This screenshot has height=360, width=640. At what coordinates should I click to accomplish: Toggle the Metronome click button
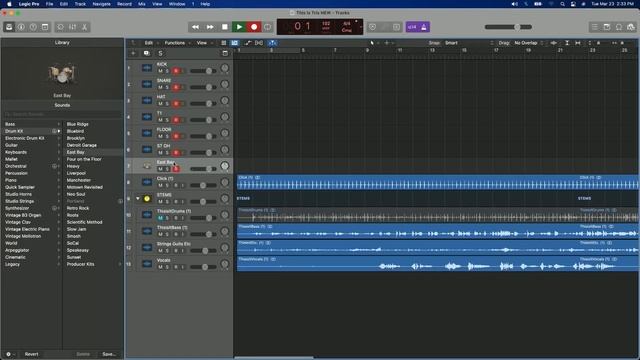(424, 27)
